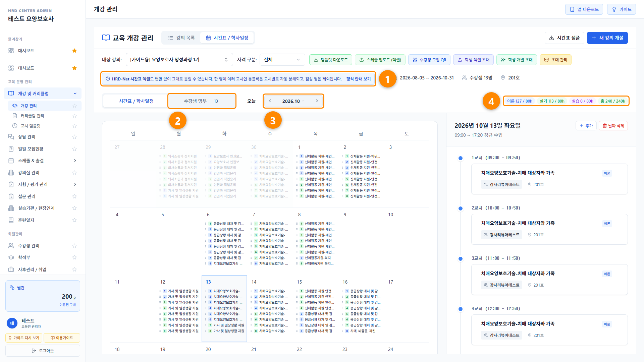Collapse the 개강 및 커리큘럼 menu
Screen dimensions: 644x362
75,94
